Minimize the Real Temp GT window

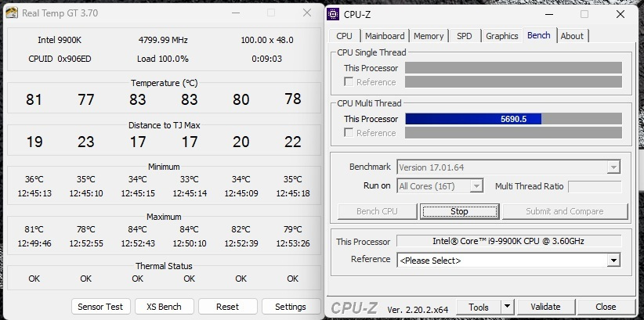click(236, 13)
